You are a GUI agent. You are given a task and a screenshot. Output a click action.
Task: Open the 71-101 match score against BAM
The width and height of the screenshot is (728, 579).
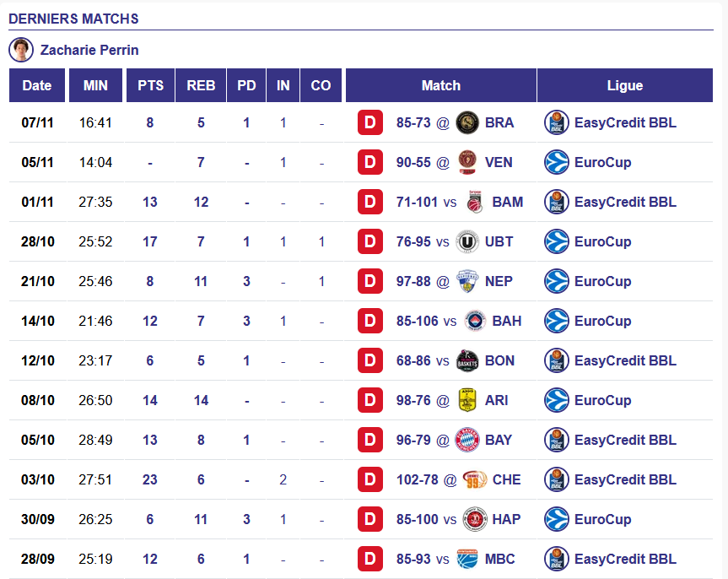click(x=418, y=202)
